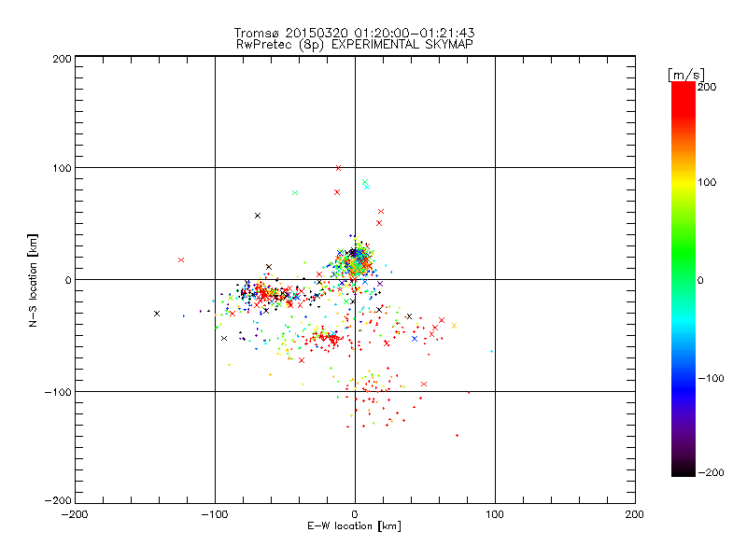Click the plot title 'Tromsø 20150320 01:20:00-01:21:43'
This screenshot has width=747, height=560.
point(354,33)
